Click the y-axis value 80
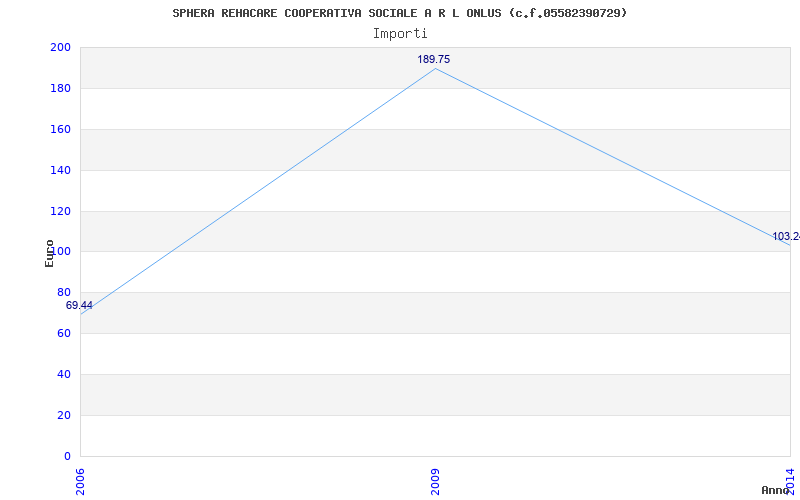 tap(64, 292)
